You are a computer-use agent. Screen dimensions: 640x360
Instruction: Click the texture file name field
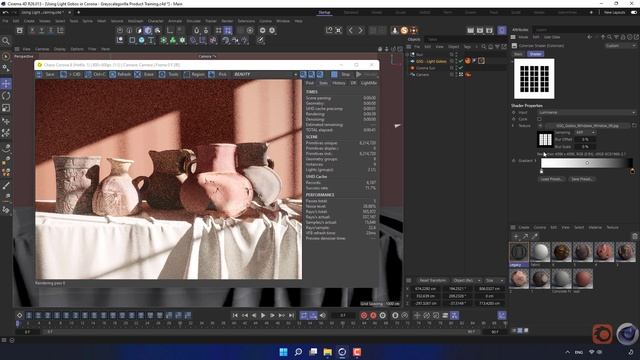587,126
